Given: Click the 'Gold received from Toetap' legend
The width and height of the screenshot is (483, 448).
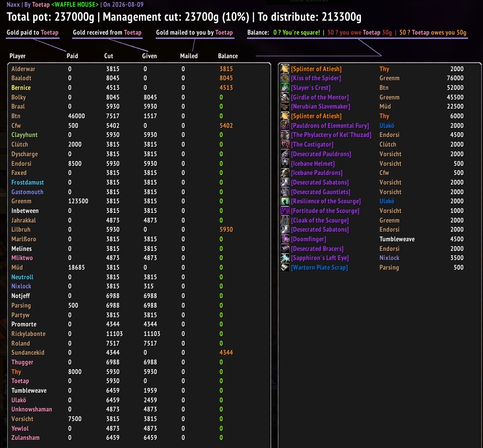Looking at the screenshot, I should [x=107, y=32].
